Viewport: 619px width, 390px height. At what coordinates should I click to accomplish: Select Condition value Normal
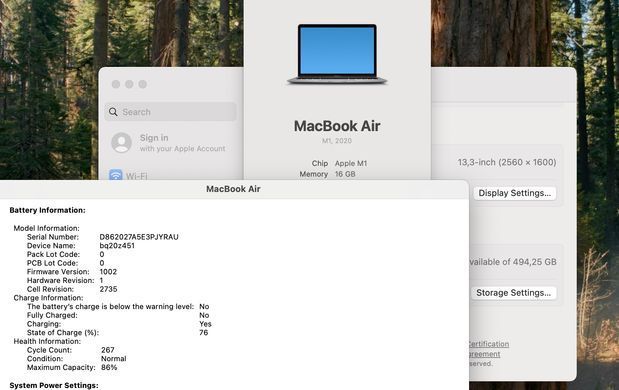pyautogui.click(x=114, y=358)
